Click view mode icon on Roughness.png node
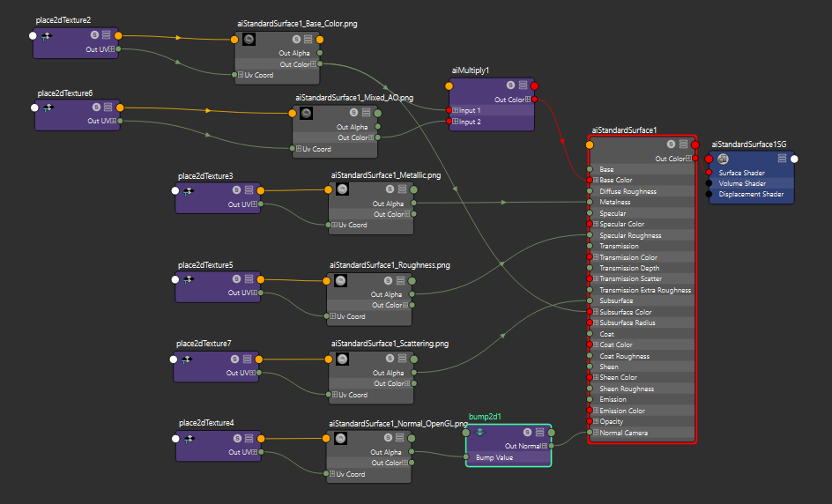Screen dimensions: 832x504 (x=401, y=280)
